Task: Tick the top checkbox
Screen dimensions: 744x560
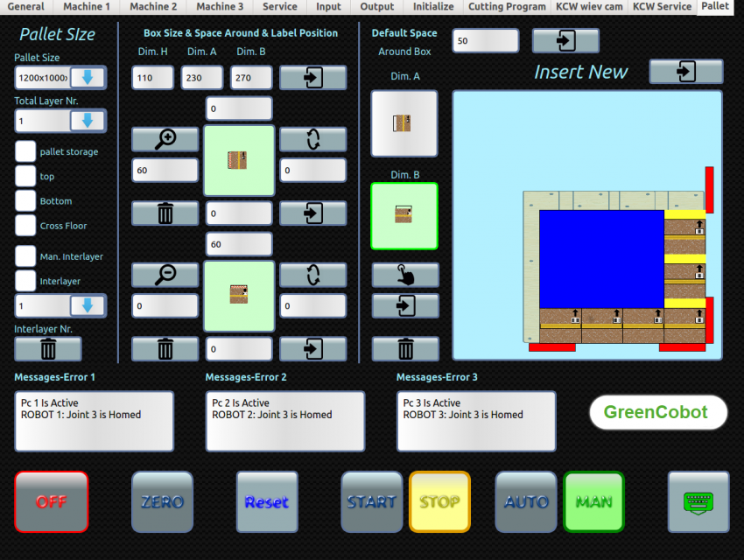Action: pyautogui.click(x=25, y=176)
